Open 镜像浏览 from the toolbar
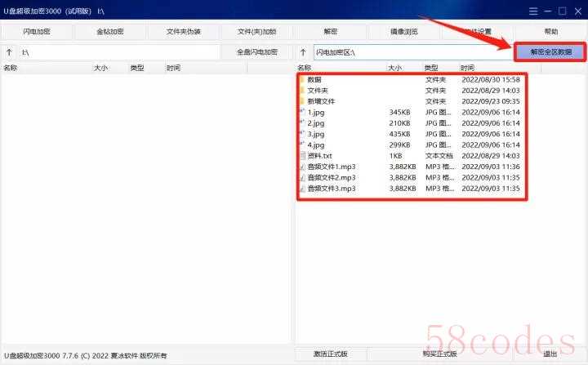 click(x=404, y=32)
